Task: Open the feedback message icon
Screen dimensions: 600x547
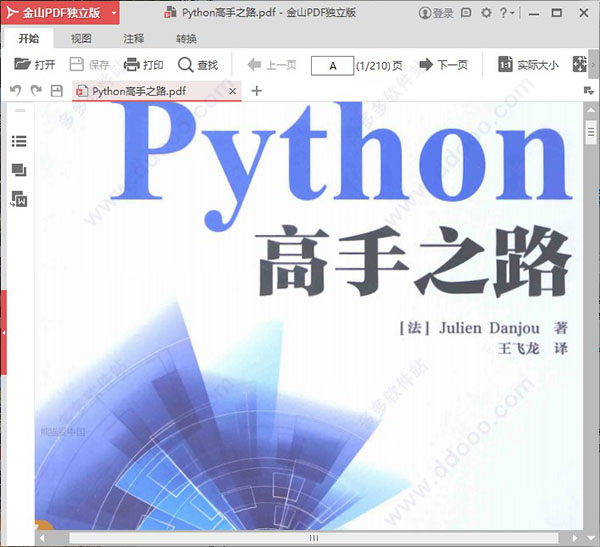Action: [466, 13]
